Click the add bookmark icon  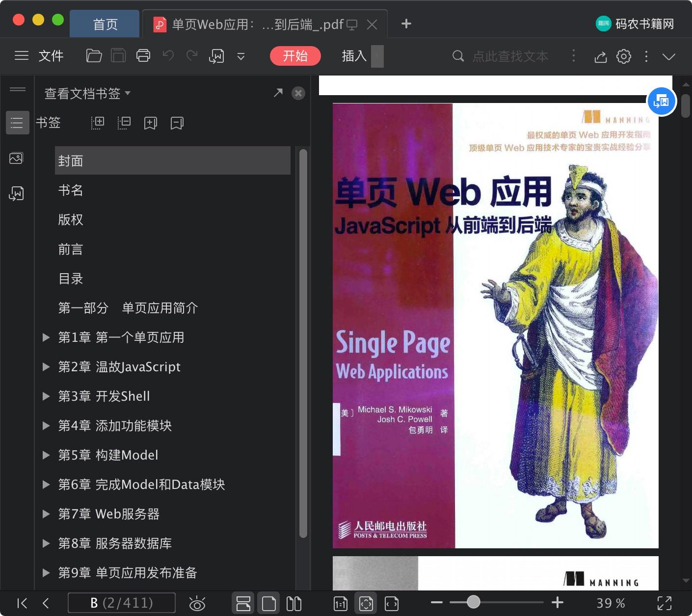click(151, 123)
